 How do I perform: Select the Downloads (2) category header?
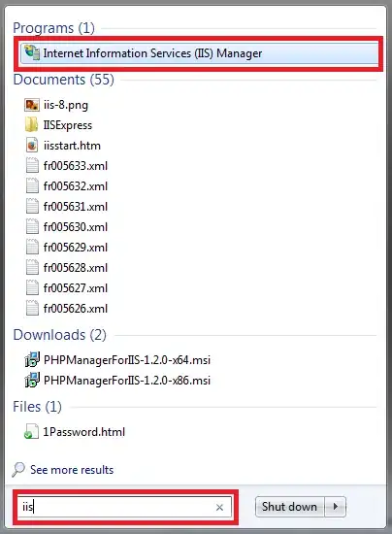coord(59,335)
